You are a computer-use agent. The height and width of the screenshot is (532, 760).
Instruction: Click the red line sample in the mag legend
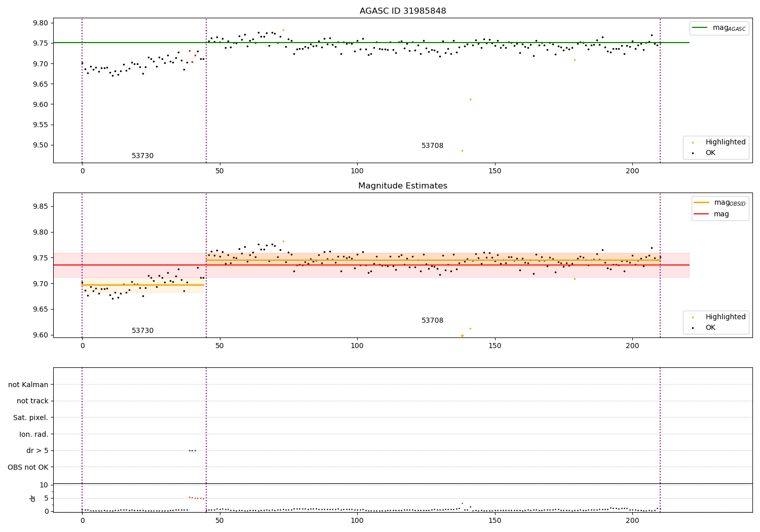coord(701,214)
